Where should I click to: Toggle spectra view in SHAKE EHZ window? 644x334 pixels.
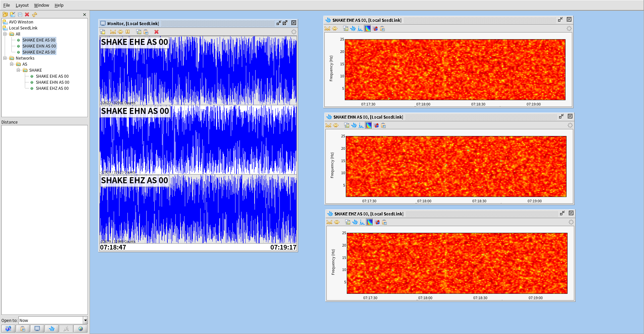pyautogui.click(x=362, y=222)
